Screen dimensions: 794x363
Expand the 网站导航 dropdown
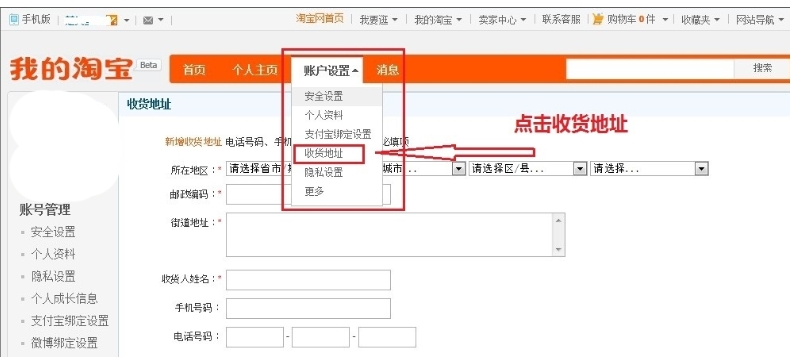click(760, 20)
